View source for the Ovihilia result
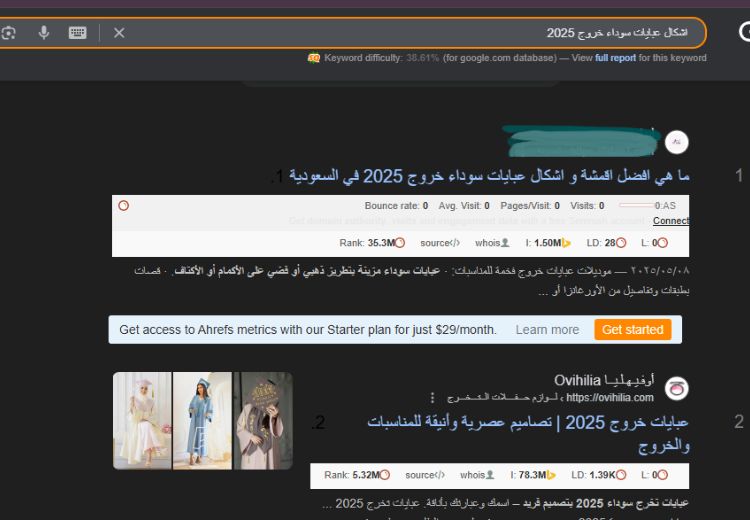This screenshot has width=750, height=520. tap(425, 475)
